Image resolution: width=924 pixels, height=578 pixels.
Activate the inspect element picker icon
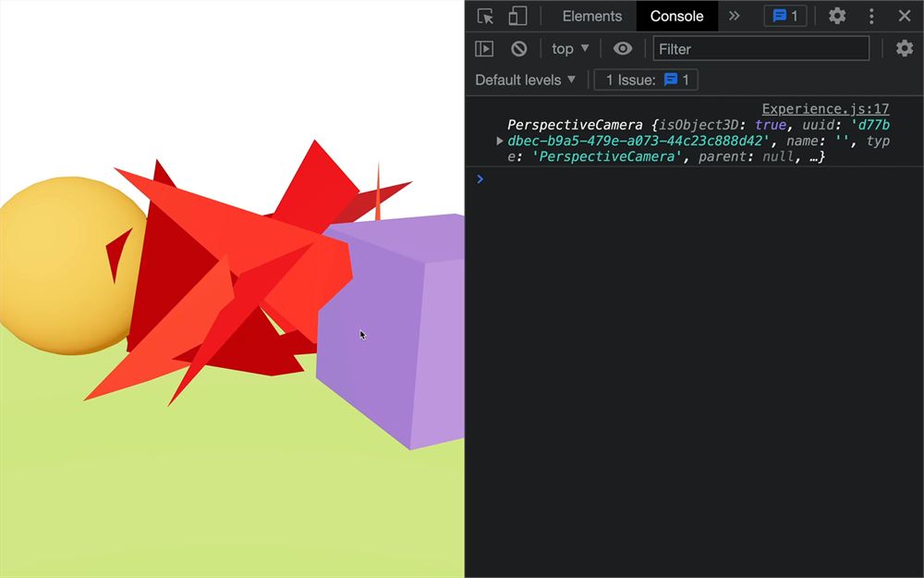[x=485, y=16]
